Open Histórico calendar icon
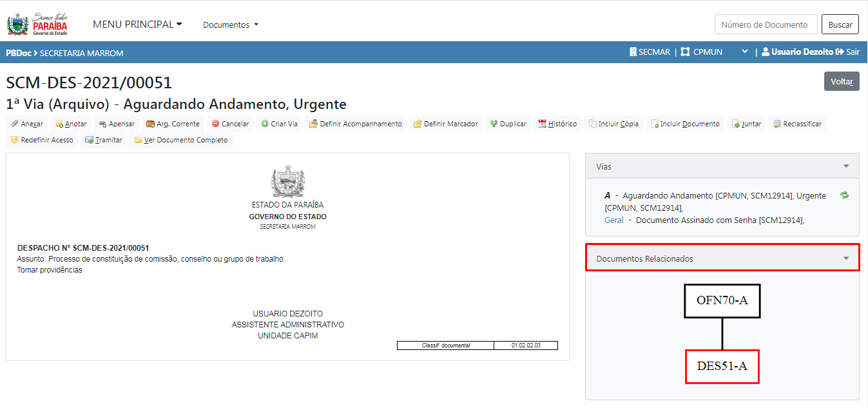This screenshot has width=868, height=408. pyautogui.click(x=542, y=124)
